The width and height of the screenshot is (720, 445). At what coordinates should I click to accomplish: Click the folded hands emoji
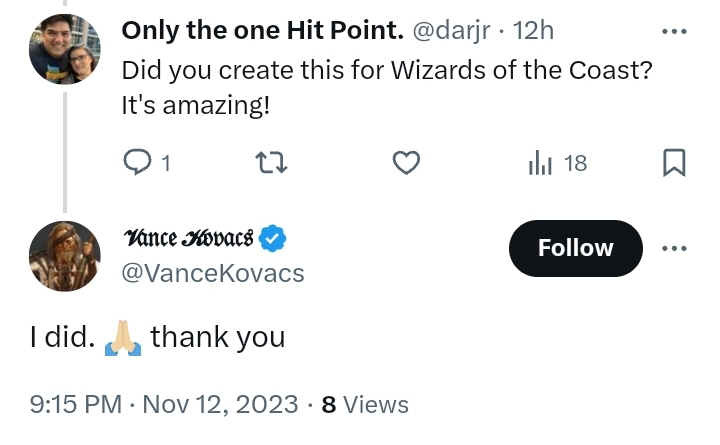click(123, 338)
